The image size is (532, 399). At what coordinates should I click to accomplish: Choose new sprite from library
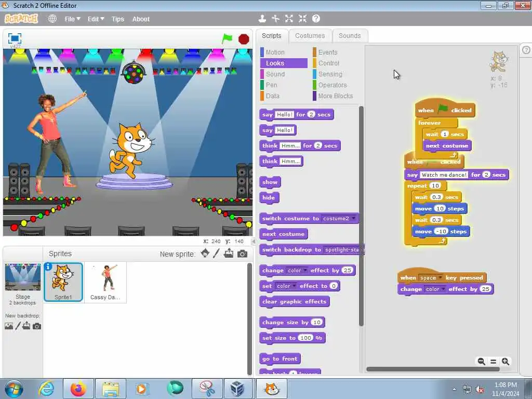205,254
